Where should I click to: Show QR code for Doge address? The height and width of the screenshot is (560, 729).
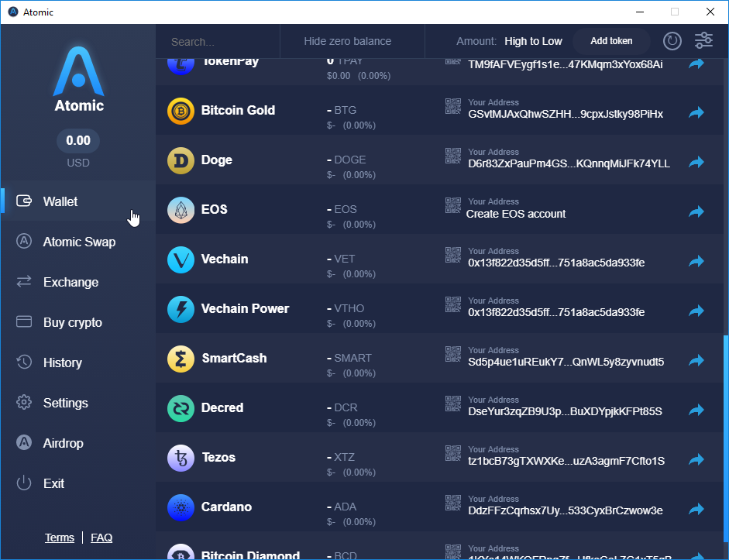[453, 156]
